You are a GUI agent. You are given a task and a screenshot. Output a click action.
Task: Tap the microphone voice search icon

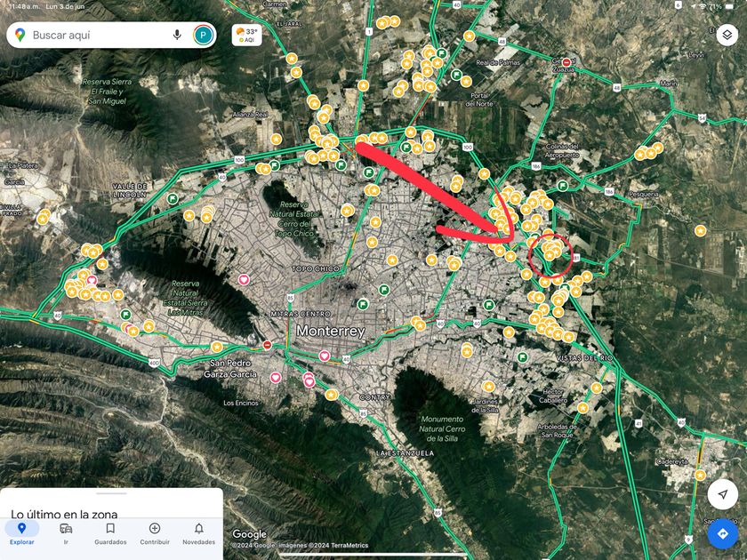(177, 35)
